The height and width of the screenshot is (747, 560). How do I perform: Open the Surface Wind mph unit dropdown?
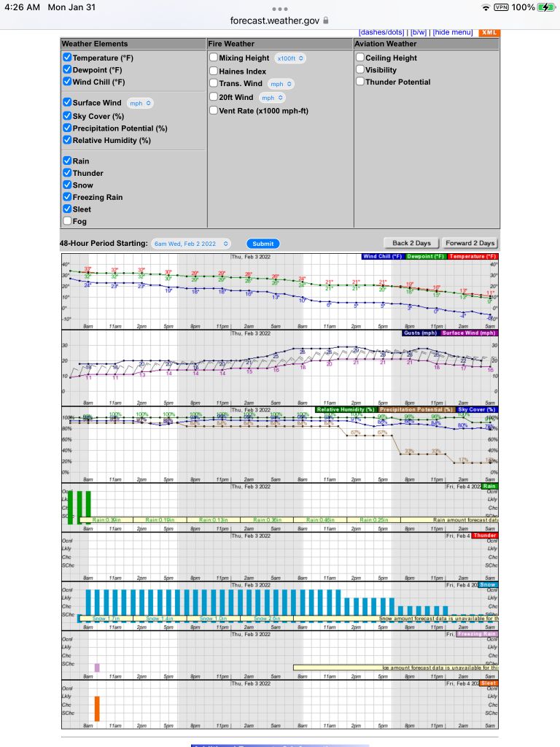140,103
